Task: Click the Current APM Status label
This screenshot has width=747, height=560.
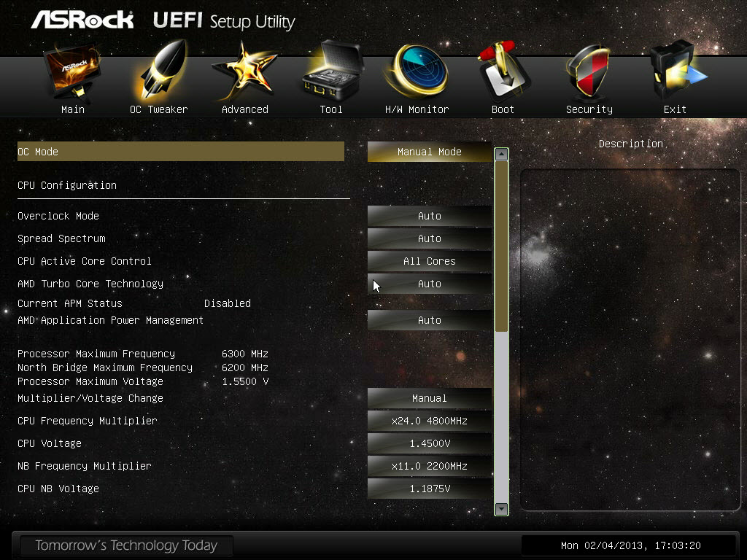Action: click(x=70, y=304)
